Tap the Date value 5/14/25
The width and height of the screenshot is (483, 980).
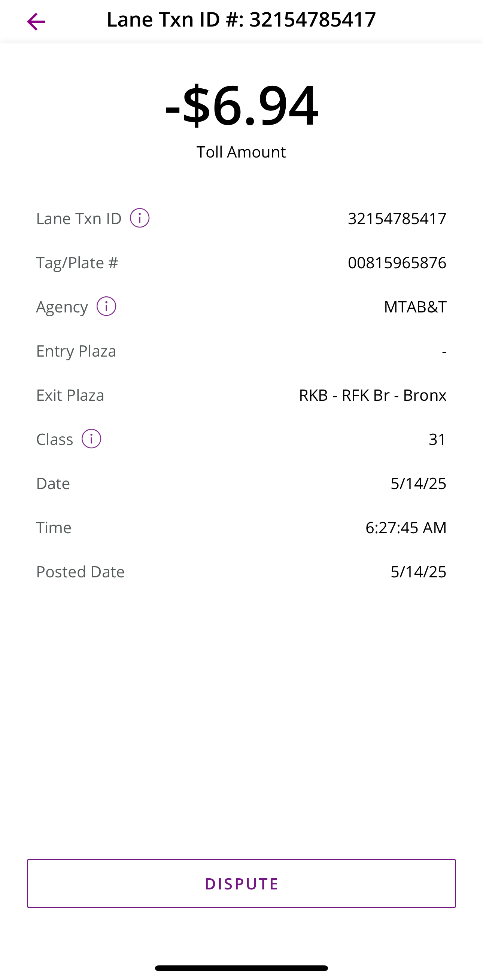(418, 483)
